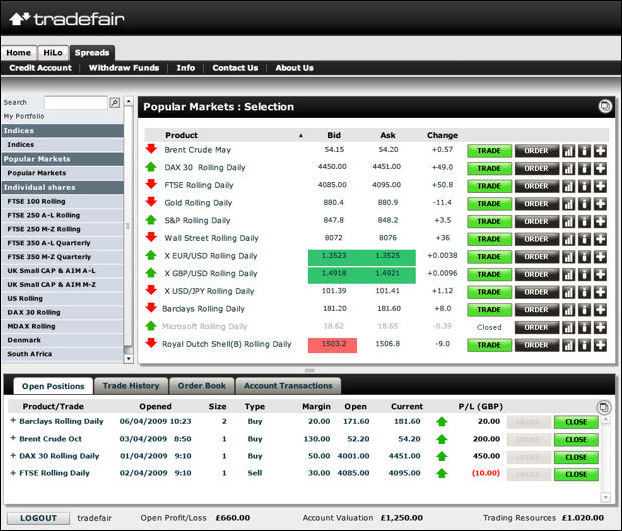Click the positions panel pop-out icon
Screen dimensions: 622x531
603,407
